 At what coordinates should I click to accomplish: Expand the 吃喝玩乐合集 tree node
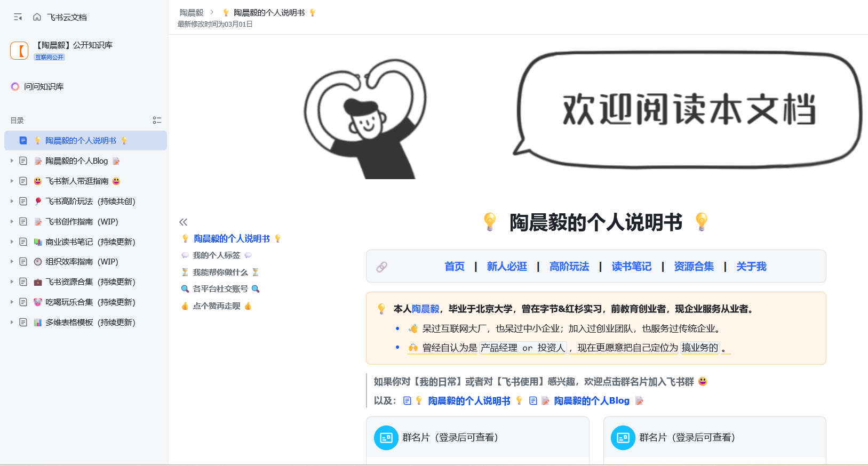[x=12, y=302]
